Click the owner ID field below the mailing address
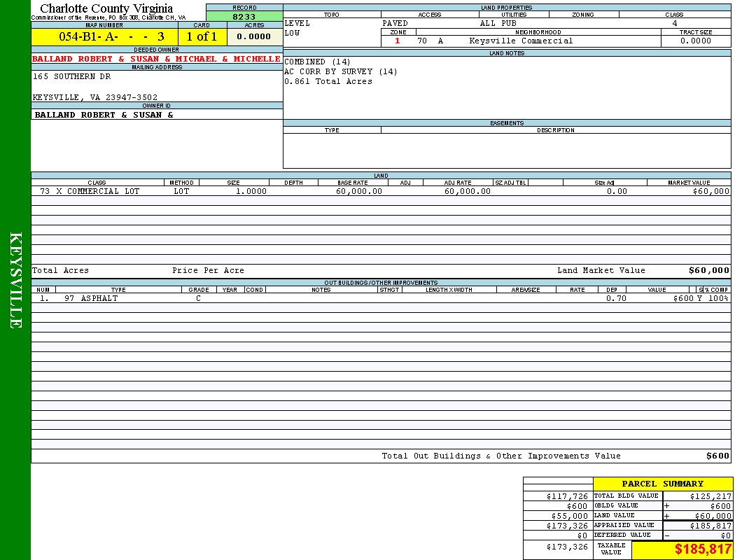The height and width of the screenshot is (560, 735). coord(104,115)
